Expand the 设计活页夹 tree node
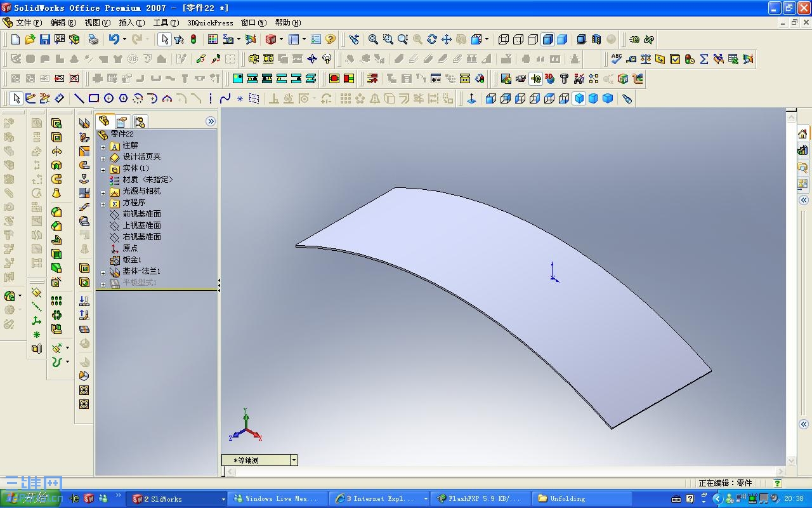The width and height of the screenshot is (812, 508). pyautogui.click(x=103, y=158)
